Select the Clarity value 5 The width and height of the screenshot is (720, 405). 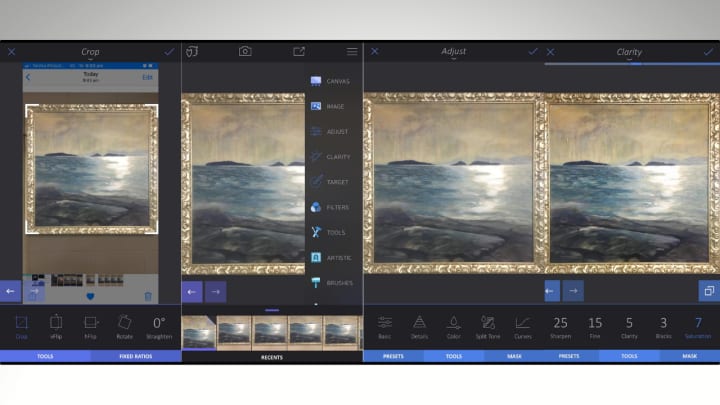click(x=629, y=327)
